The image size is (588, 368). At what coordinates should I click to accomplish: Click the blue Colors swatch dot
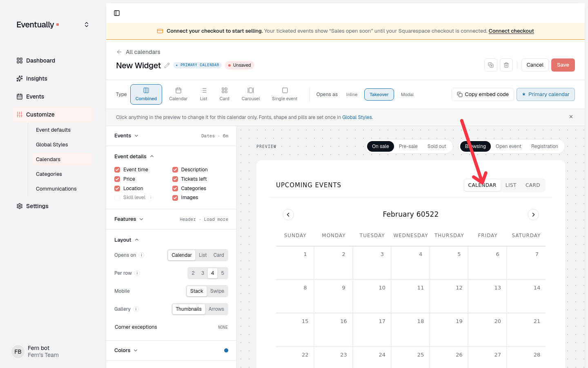coord(226,350)
